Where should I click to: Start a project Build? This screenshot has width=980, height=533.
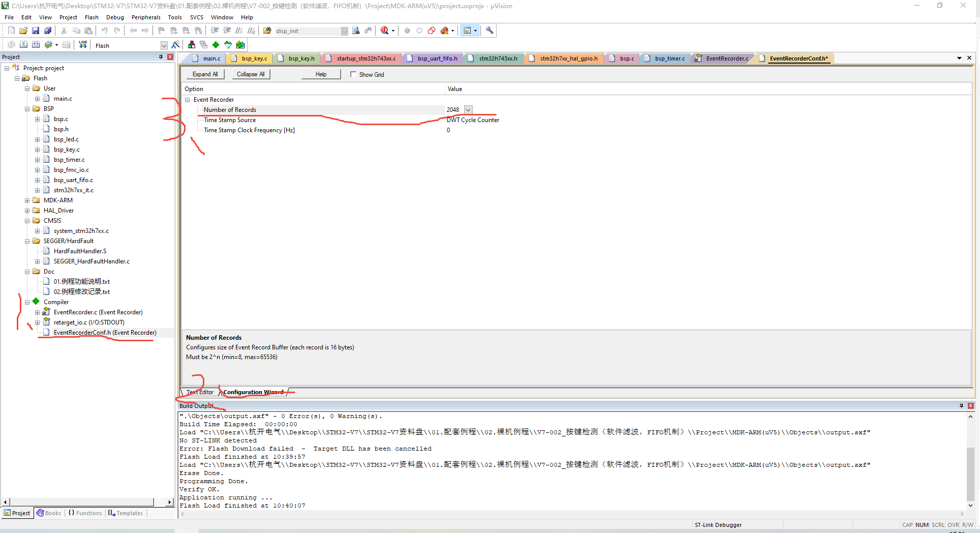coord(23,45)
